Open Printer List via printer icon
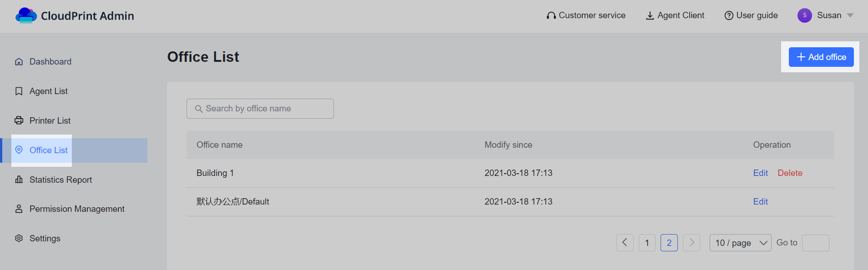The height and width of the screenshot is (270, 868). coord(19,120)
